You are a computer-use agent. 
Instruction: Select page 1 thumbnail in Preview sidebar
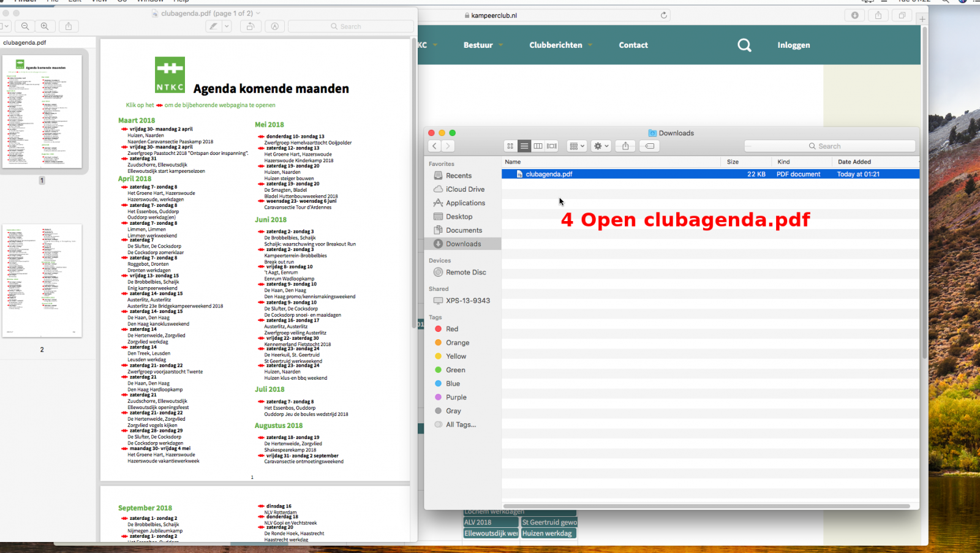coord(42,111)
